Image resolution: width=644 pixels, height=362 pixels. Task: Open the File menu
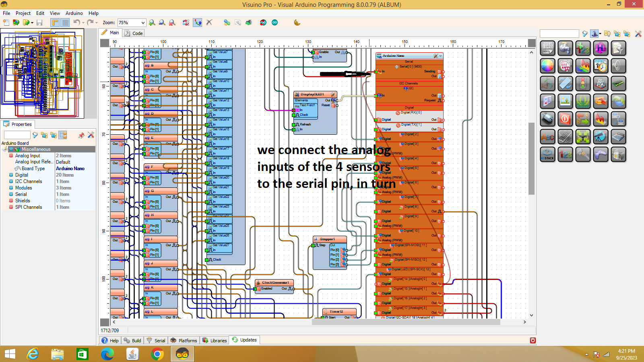[x=6, y=13]
